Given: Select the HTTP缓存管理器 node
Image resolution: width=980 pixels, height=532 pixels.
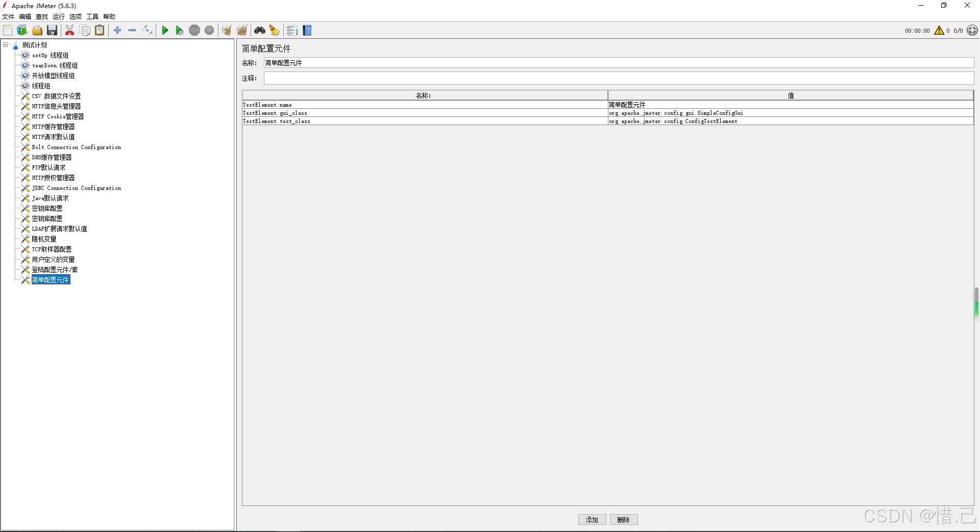Looking at the screenshot, I should coord(53,127).
